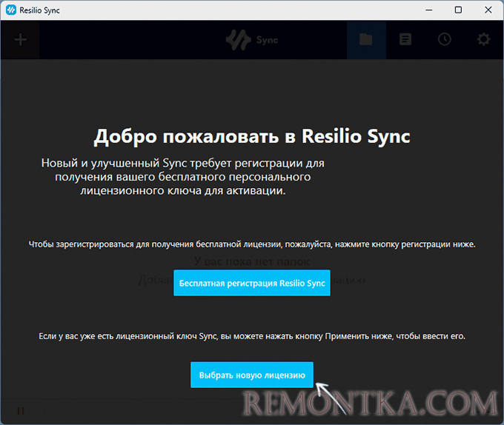The width and height of the screenshot is (504, 425).
Task: Open the settings gear icon
Action: pos(483,40)
